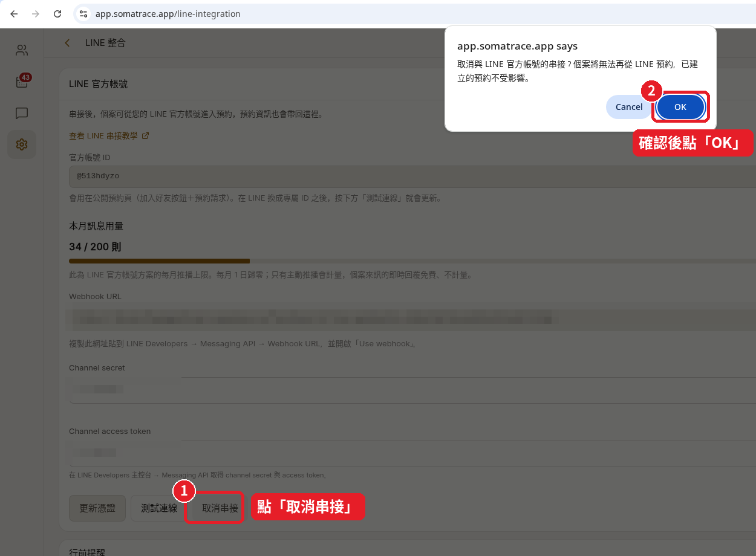Click the 34 / 200 則 usage text

pyautogui.click(x=95, y=247)
